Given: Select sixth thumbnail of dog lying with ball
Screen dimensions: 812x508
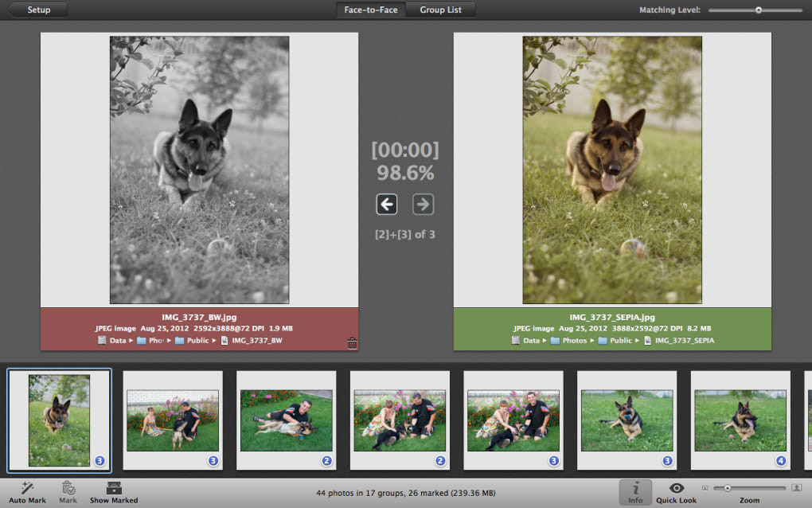Looking at the screenshot, I should click(x=627, y=420).
